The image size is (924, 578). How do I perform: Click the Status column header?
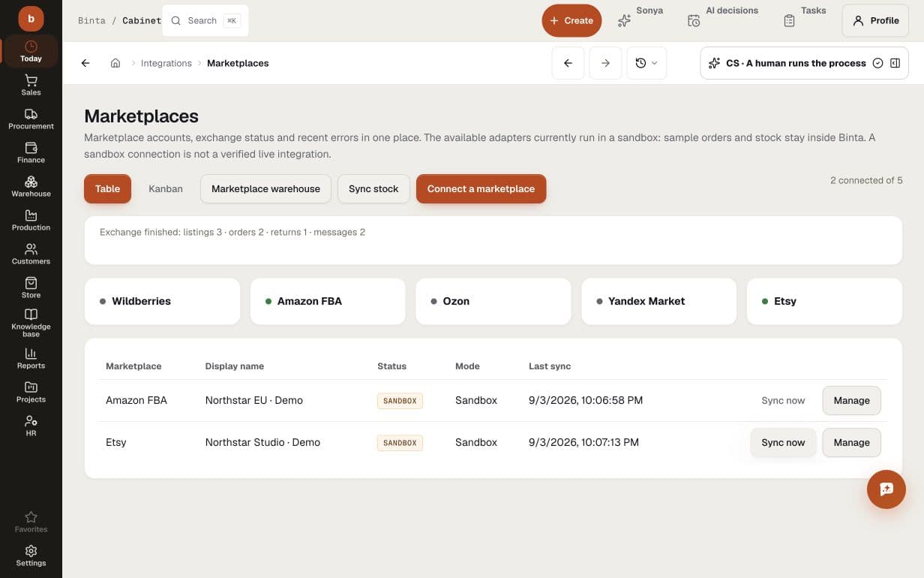tap(391, 366)
